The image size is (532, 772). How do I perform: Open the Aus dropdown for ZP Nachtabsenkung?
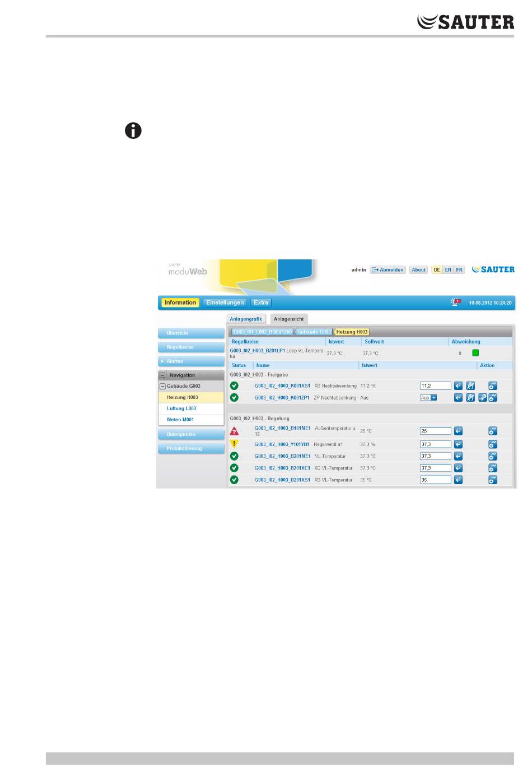point(428,398)
